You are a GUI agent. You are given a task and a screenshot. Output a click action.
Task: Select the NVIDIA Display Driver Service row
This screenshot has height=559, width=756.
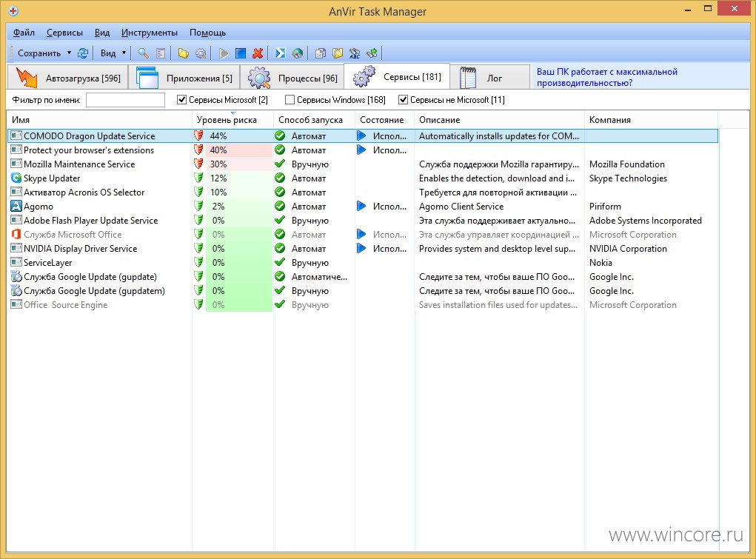pyautogui.click(x=363, y=248)
